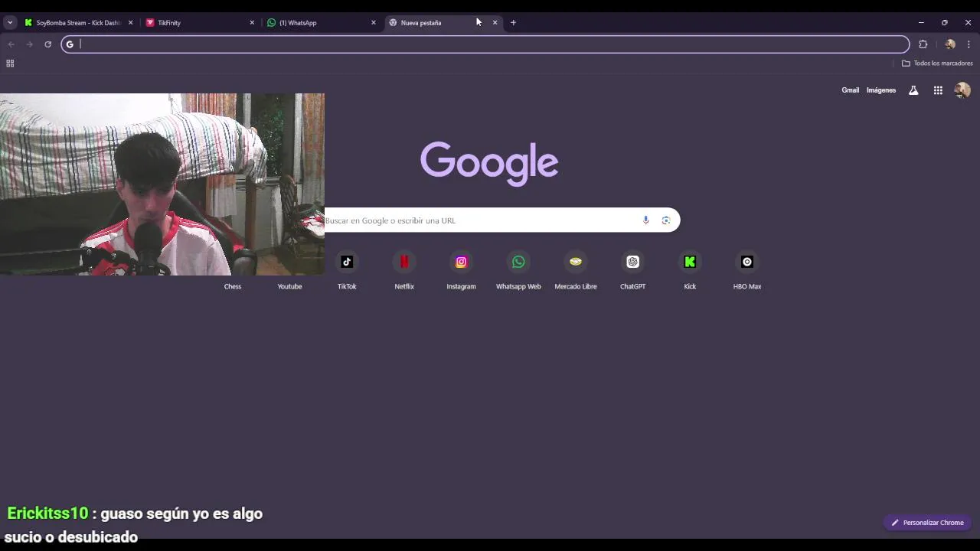Open the ChatGPT shortcut tile
This screenshot has height=551, width=980.
[632, 271]
